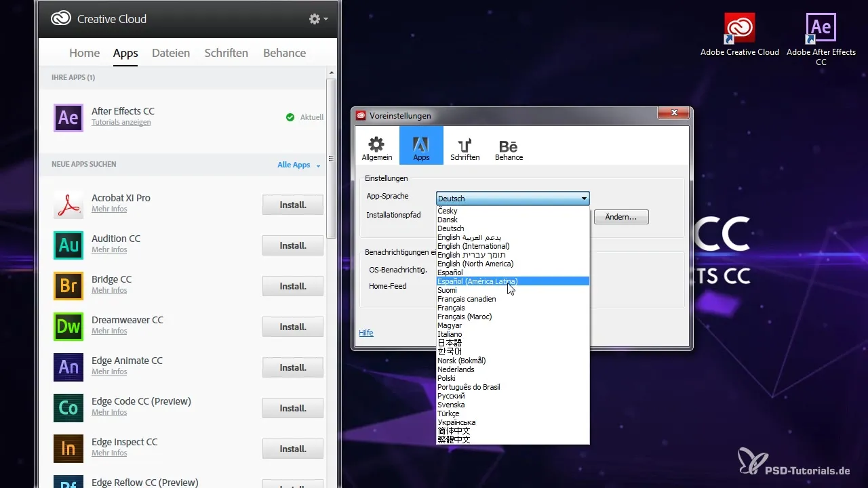Screen dimensions: 868x488
Task: Install Acrobat XI Pro
Action: pyautogui.click(x=293, y=205)
